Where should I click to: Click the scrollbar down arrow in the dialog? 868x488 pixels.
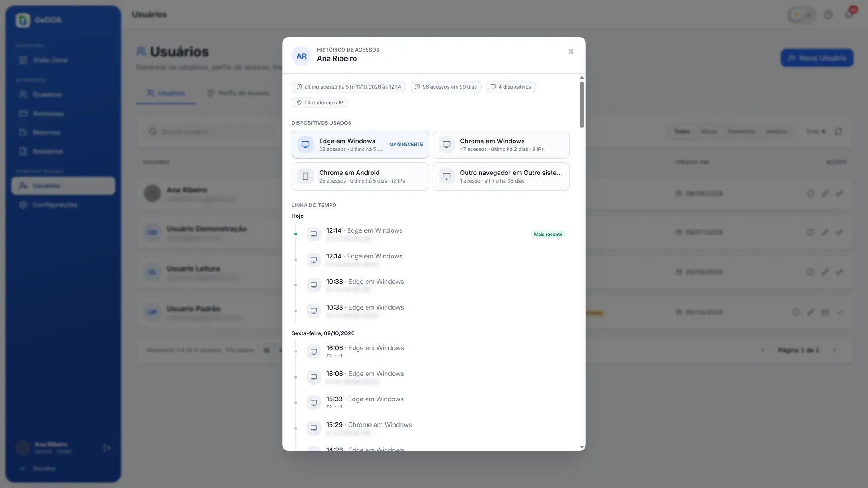[x=582, y=447]
